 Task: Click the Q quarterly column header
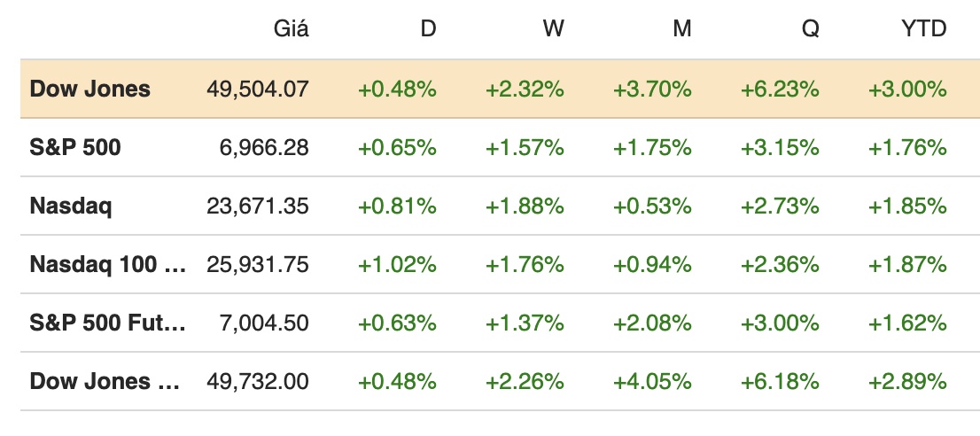(x=809, y=29)
